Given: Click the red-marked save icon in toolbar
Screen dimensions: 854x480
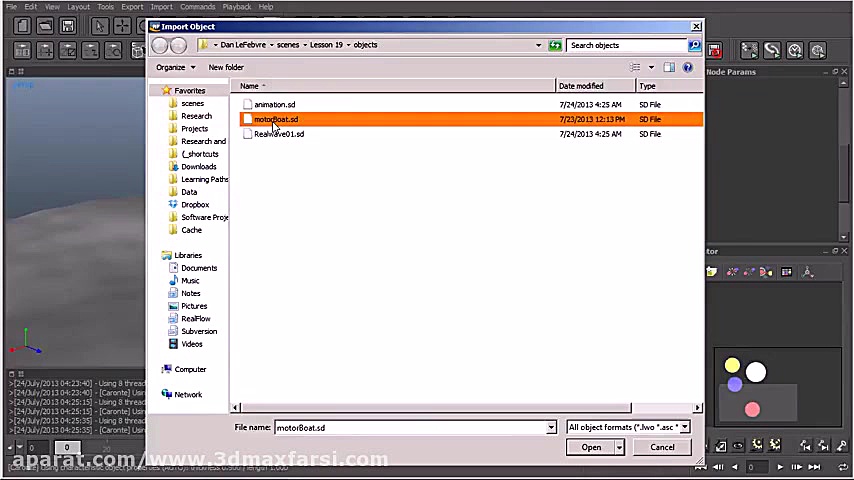Looking at the screenshot, I should click(x=715, y=51).
